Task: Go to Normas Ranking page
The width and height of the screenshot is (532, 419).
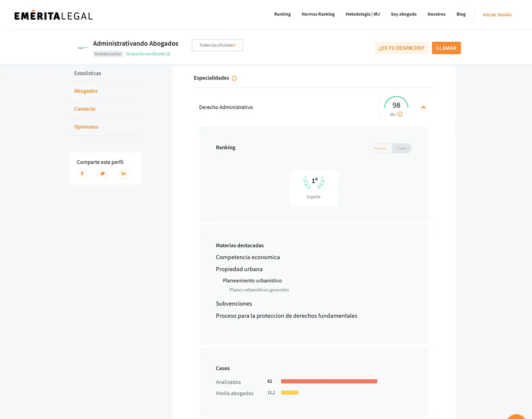Action: point(318,14)
